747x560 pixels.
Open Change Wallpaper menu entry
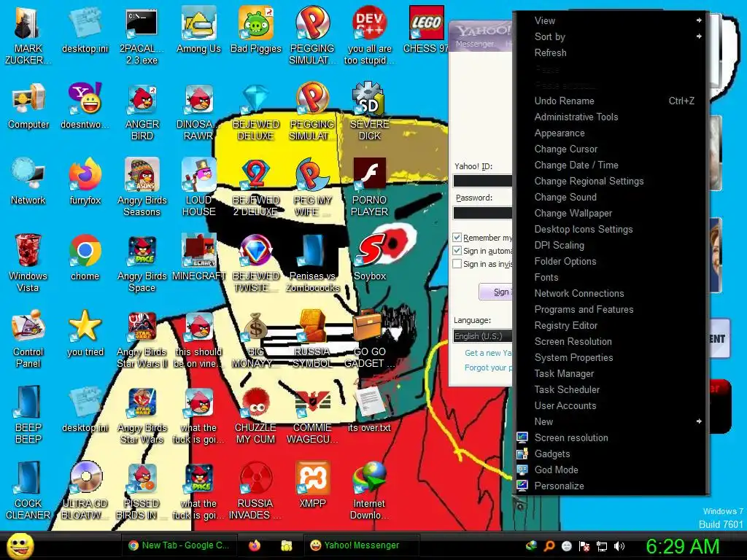click(x=612, y=214)
